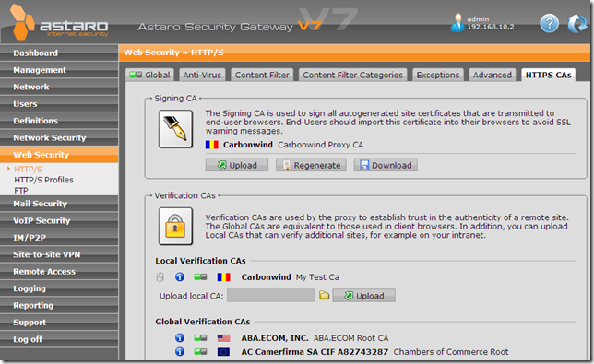Click the admin user icon

pos(457,23)
